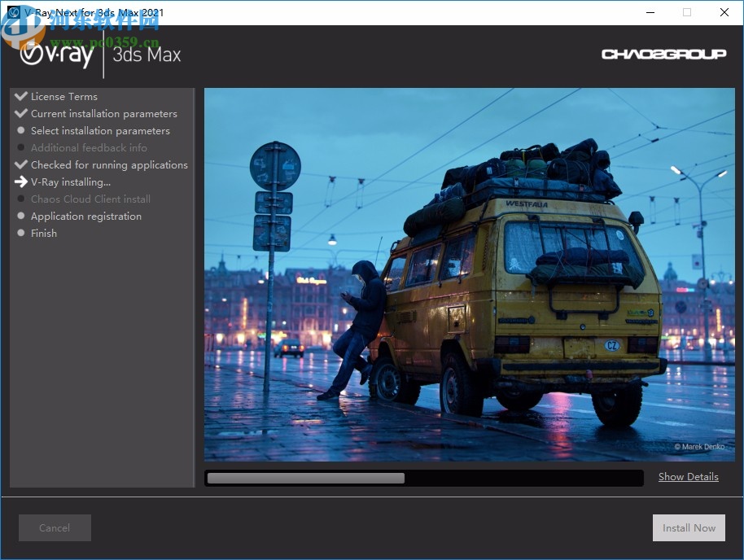The width and height of the screenshot is (744, 560).
Task: Select the Additional feedback info step
Action: [x=89, y=147]
